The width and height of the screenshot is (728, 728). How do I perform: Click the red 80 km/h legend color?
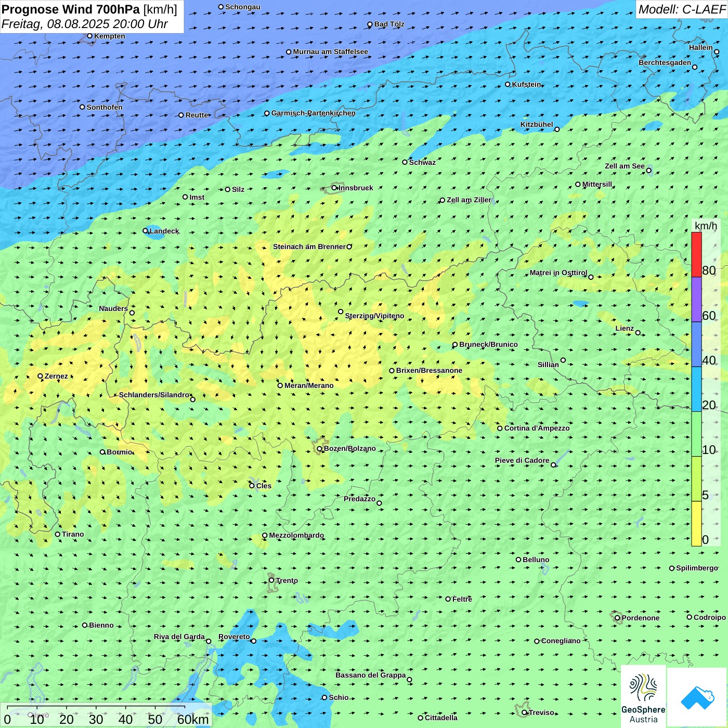[x=696, y=254]
